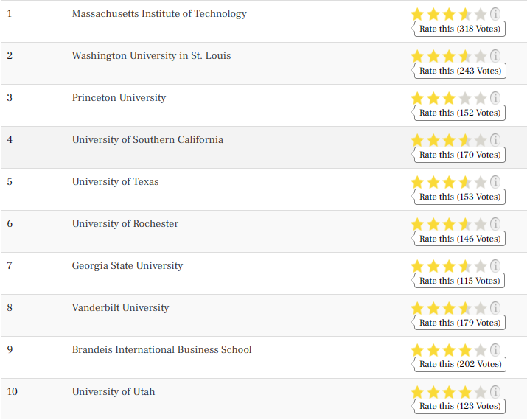Click info icon beside Princeton University stars
The height and width of the screenshot is (420, 527).
click(x=495, y=98)
